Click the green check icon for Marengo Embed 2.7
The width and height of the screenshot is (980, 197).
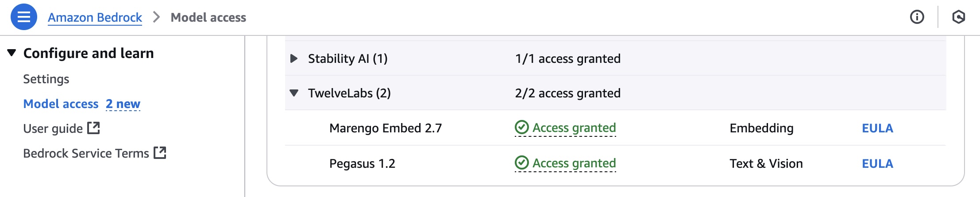522,127
